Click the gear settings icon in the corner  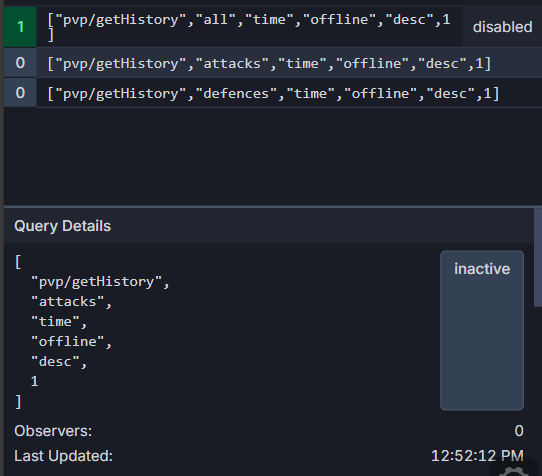tap(515, 471)
